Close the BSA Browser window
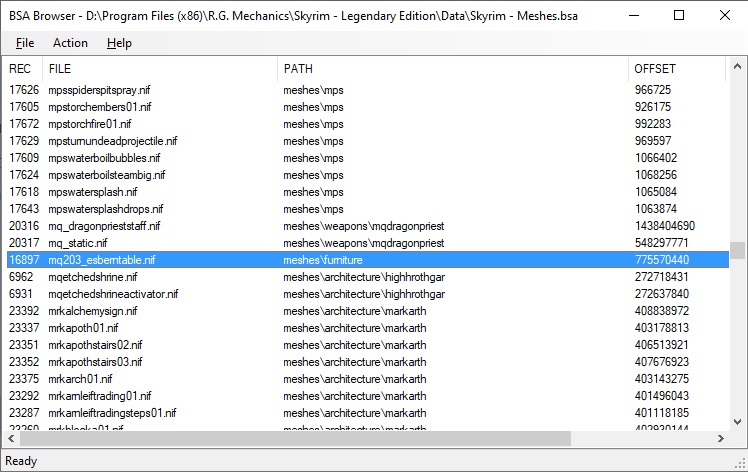 725,16
